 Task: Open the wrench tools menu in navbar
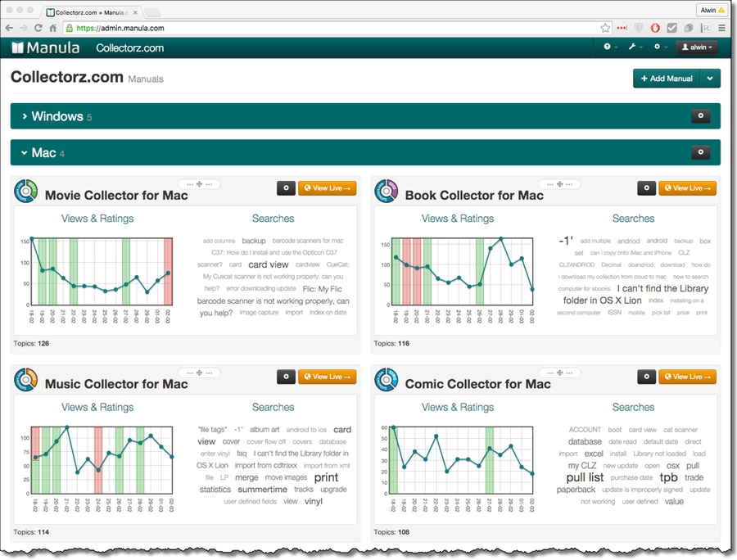(635, 47)
